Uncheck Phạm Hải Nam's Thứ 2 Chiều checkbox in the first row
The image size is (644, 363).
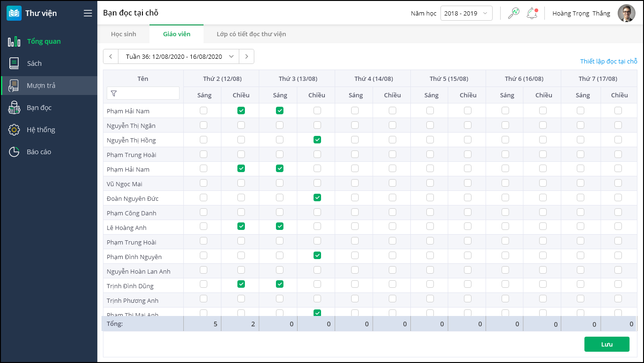(x=241, y=110)
